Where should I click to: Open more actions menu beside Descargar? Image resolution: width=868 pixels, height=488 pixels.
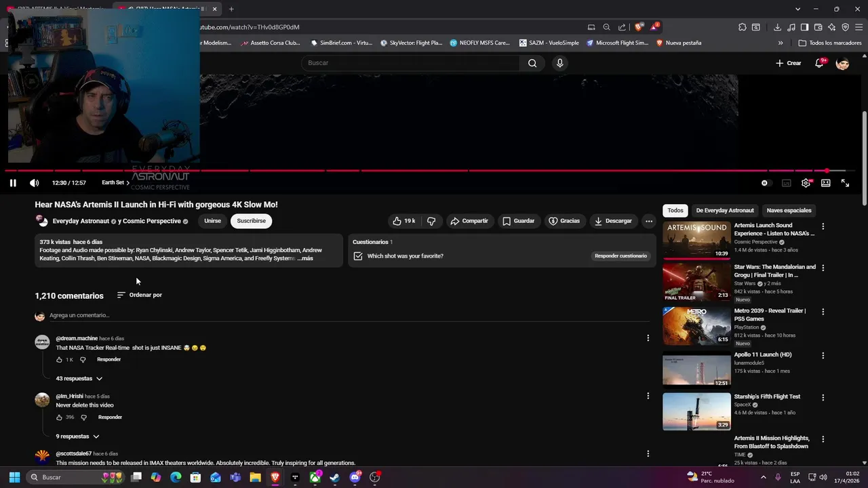point(649,221)
